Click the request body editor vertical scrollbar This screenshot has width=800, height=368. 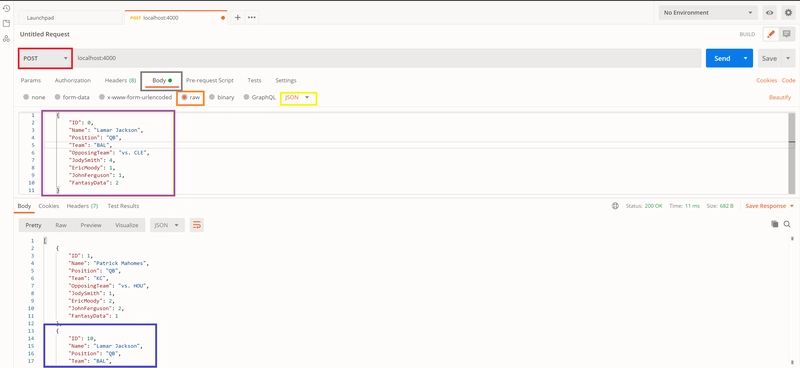[791, 153]
